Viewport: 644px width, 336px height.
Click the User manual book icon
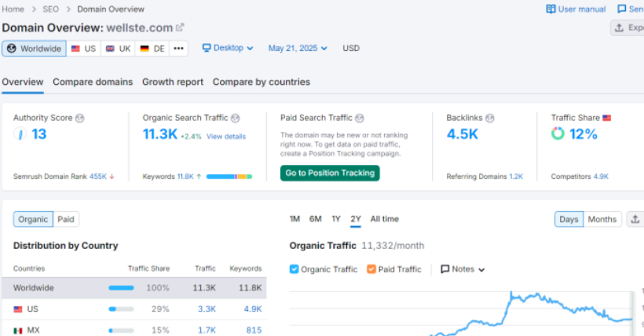pyautogui.click(x=551, y=9)
